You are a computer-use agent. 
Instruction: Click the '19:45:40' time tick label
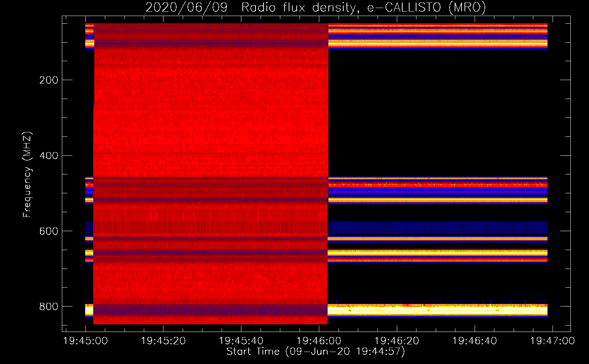[241, 341]
